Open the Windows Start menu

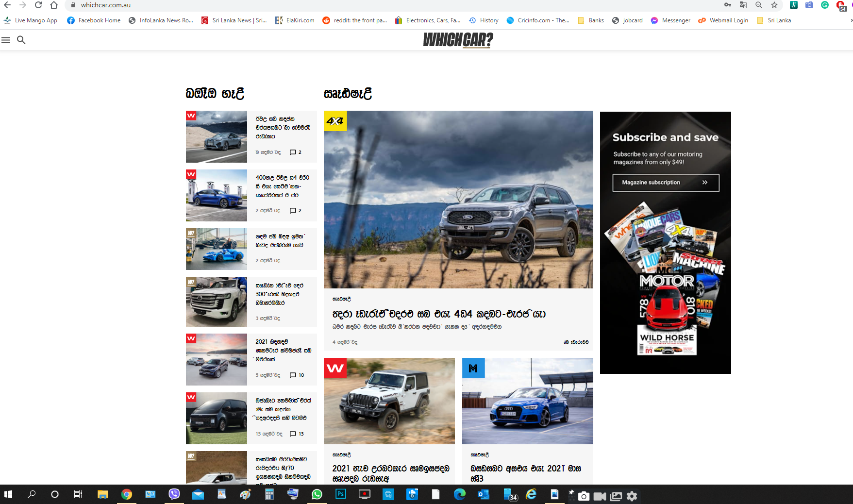pyautogui.click(x=8, y=494)
